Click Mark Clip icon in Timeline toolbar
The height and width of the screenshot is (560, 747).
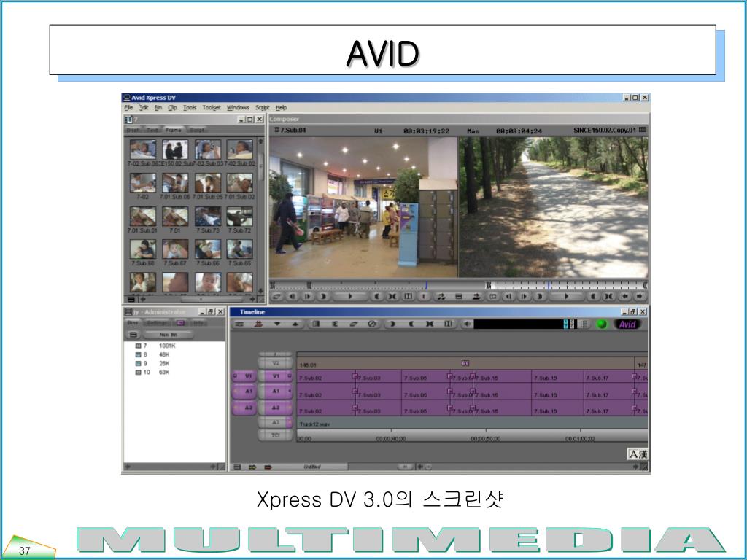[429, 324]
